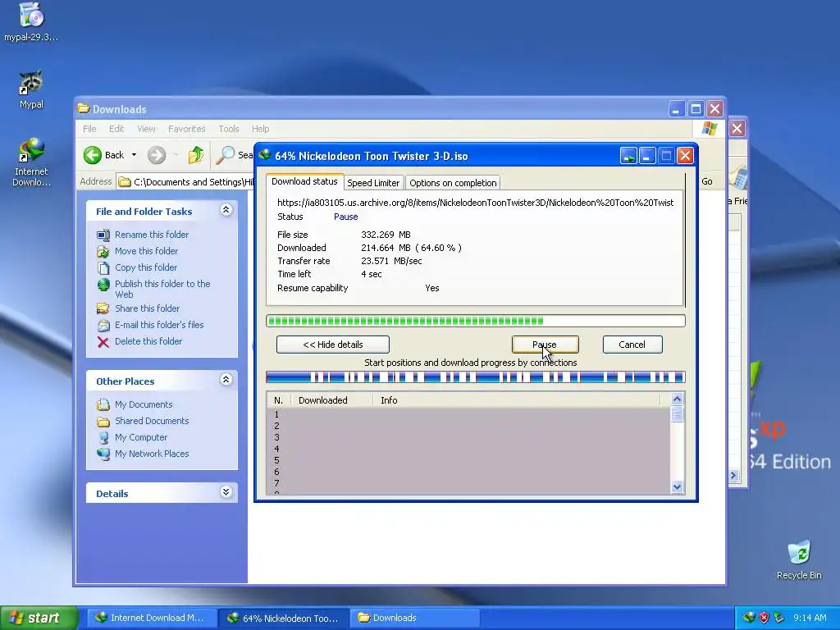Click the Address bar path field

(x=185, y=181)
